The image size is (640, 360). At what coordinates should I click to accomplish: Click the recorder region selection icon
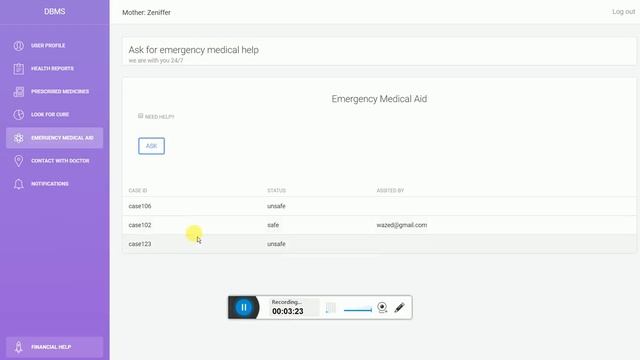click(x=331, y=308)
